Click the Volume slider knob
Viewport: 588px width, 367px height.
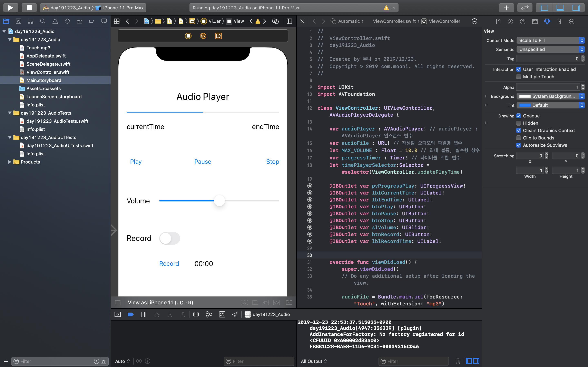click(x=219, y=201)
